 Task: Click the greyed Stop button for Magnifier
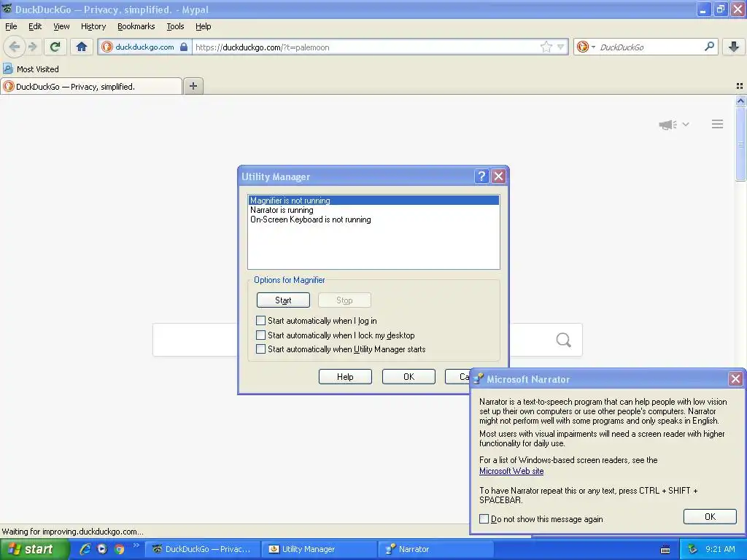coord(344,300)
